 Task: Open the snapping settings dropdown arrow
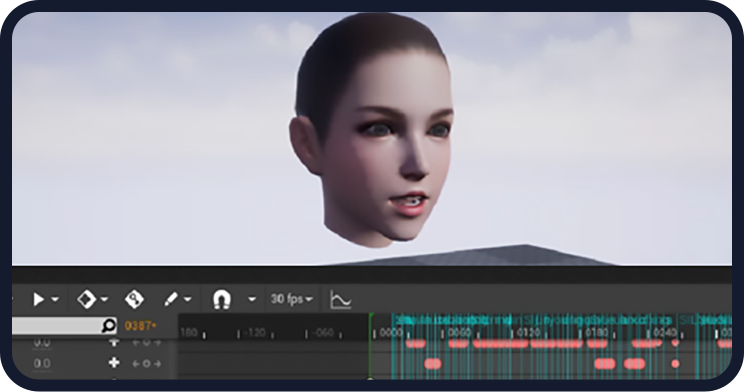[252, 299]
